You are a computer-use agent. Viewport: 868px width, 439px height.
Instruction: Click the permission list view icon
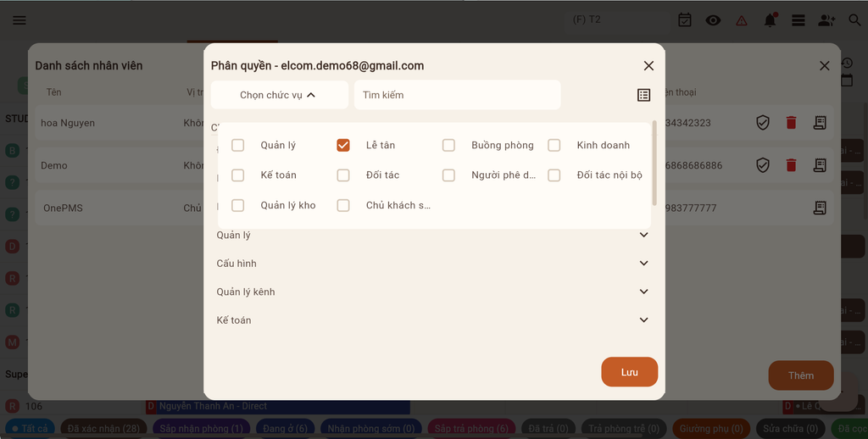click(x=643, y=95)
